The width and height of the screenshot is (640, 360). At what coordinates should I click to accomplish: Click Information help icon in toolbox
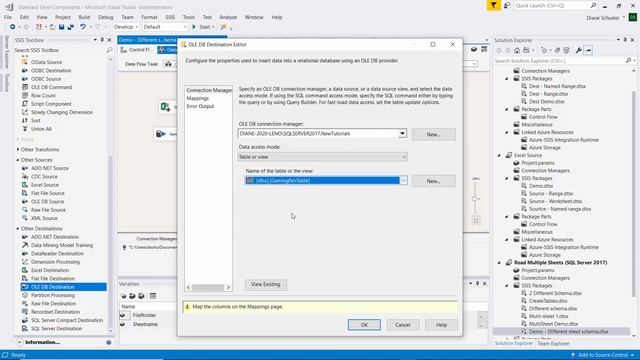[x=109, y=342]
